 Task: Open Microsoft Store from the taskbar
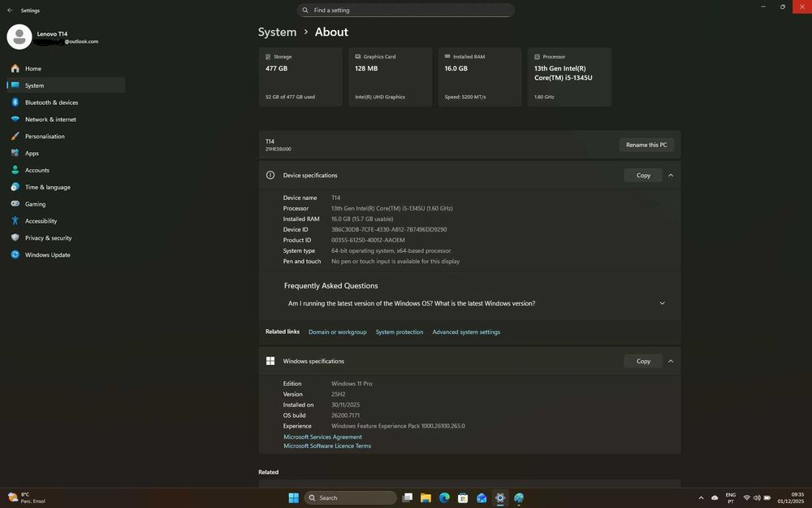(x=463, y=497)
